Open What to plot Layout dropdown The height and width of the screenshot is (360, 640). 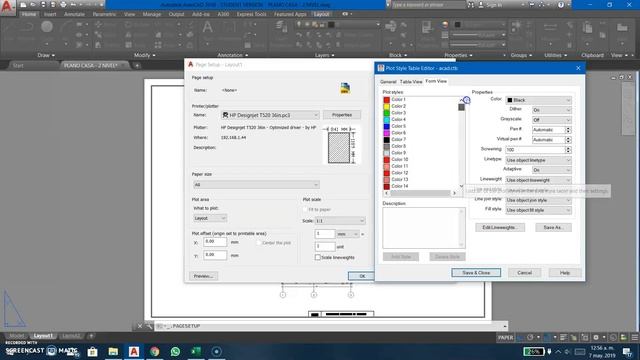coord(210,218)
